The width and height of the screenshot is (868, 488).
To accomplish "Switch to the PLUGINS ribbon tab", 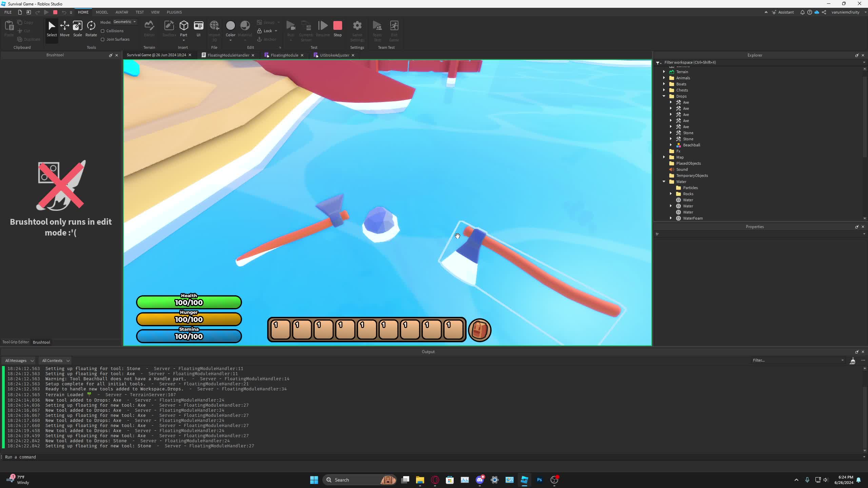I will 174,12.
